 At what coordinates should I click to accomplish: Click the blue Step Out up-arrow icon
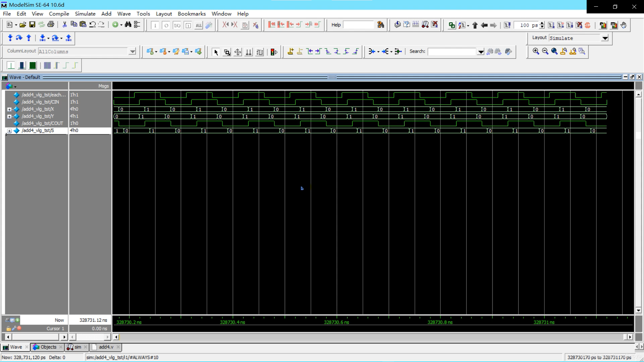tap(29, 38)
